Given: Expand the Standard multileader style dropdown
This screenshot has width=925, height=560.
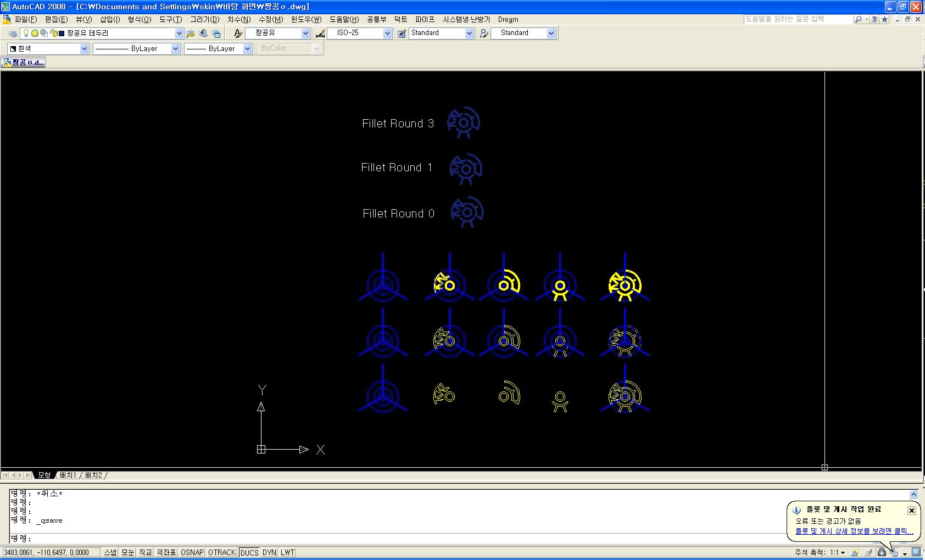Looking at the screenshot, I should (x=551, y=33).
